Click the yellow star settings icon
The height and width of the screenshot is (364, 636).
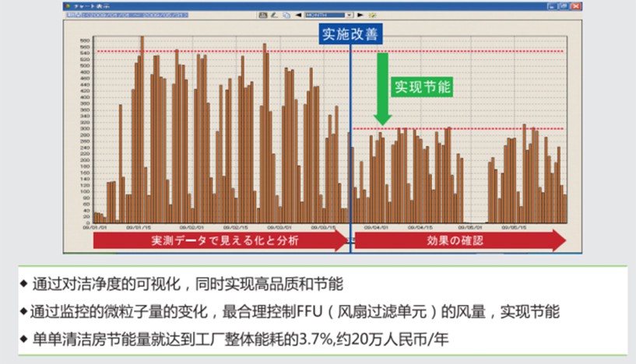click(372, 14)
